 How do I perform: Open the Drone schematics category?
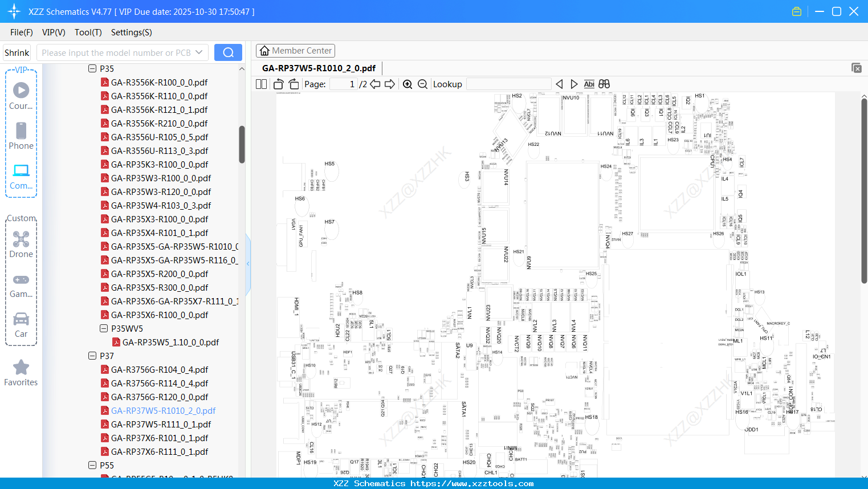click(x=21, y=244)
